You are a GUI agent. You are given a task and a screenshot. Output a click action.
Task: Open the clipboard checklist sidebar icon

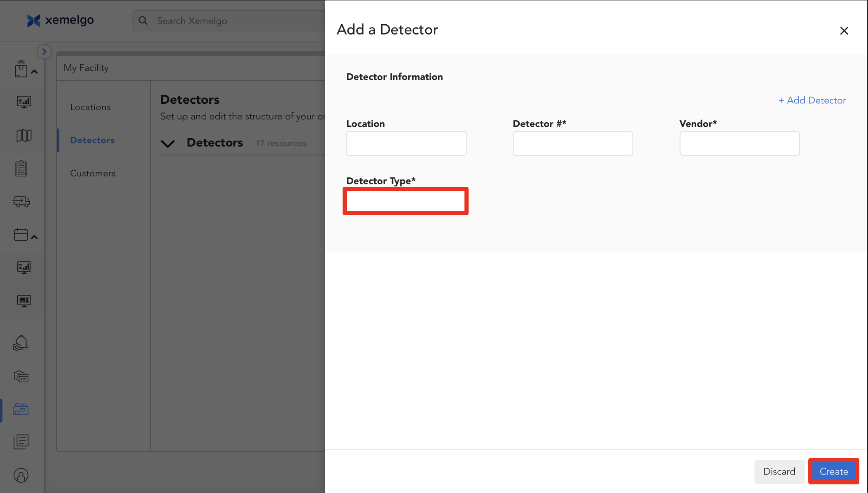pos(21,169)
